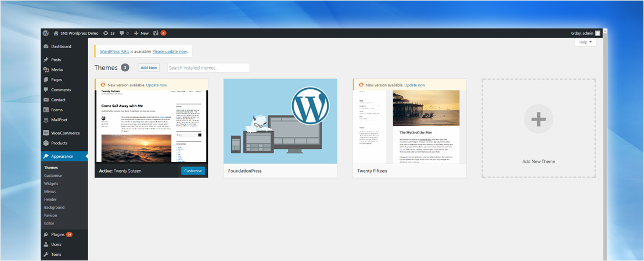
Task: Open Menus under Appearance submenu
Action: point(50,191)
